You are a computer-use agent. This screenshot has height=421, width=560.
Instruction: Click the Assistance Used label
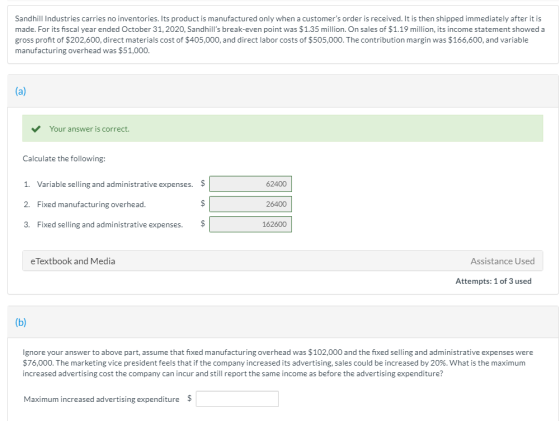tap(502, 261)
